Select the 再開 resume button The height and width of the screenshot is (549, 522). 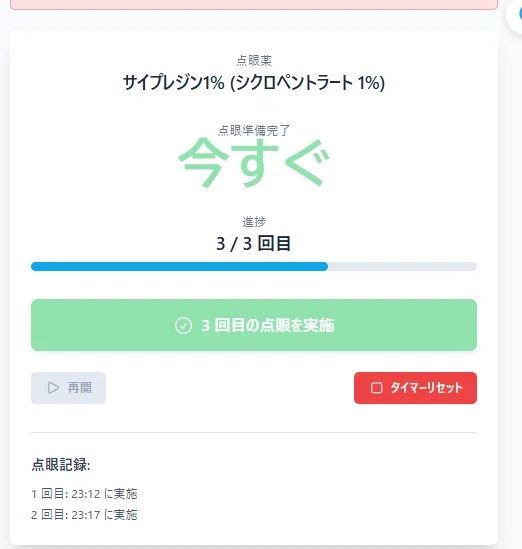[x=68, y=388]
